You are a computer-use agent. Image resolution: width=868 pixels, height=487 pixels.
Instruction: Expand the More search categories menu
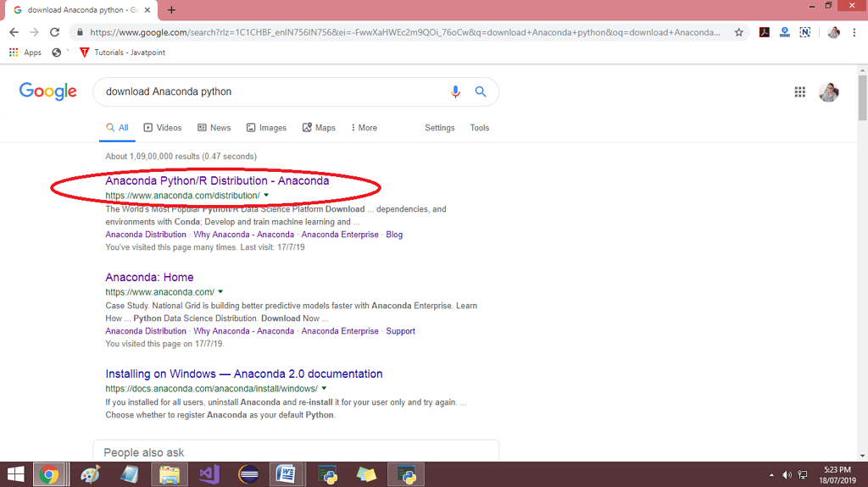tap(364, 128)
